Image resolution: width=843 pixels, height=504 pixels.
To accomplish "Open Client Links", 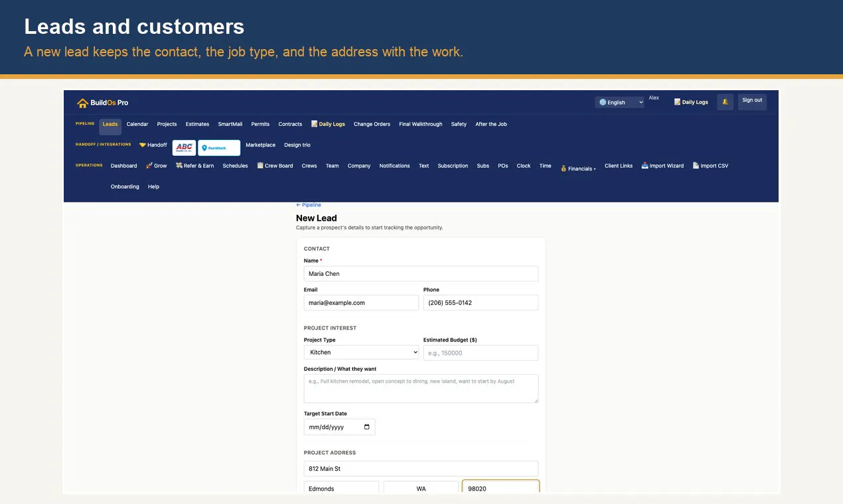I will point(619,166).
